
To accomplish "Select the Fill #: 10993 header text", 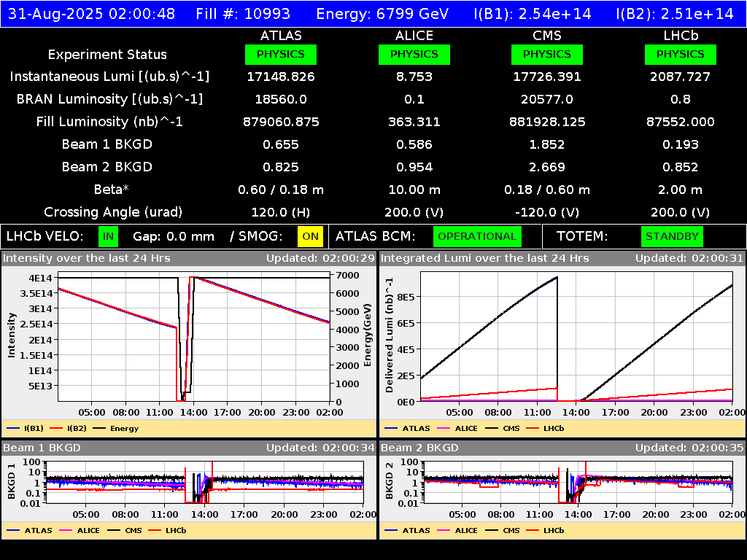I will point(243,14).
